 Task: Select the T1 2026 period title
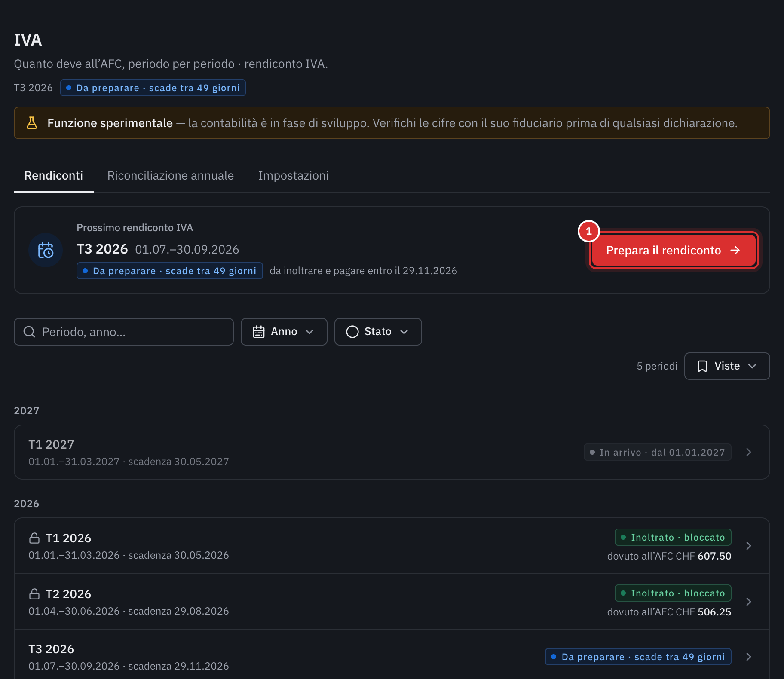[68, 538]
